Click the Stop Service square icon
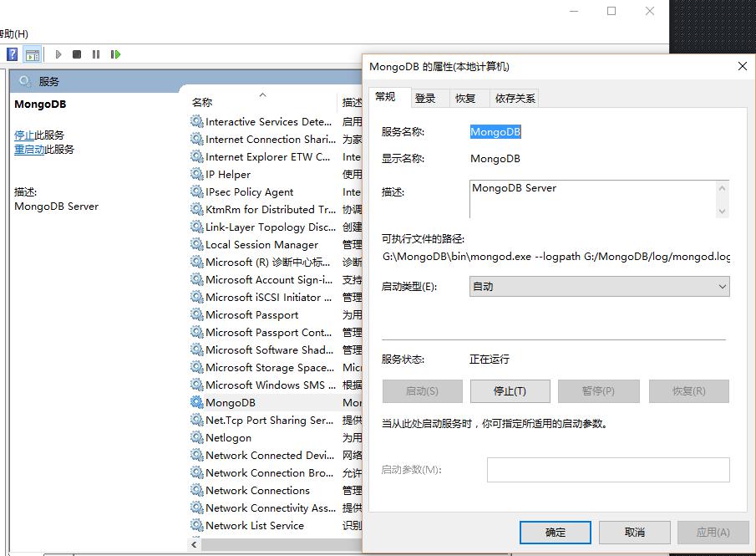 click(77, 54)
